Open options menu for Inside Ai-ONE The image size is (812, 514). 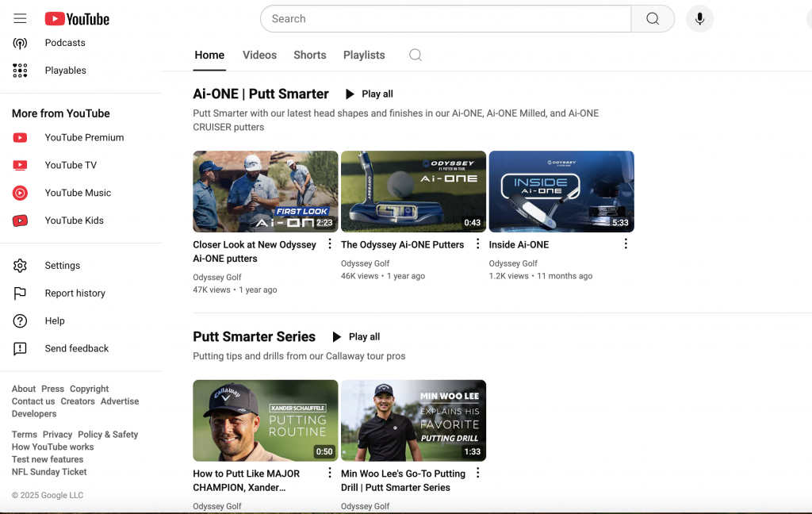[x=626, y=244]
